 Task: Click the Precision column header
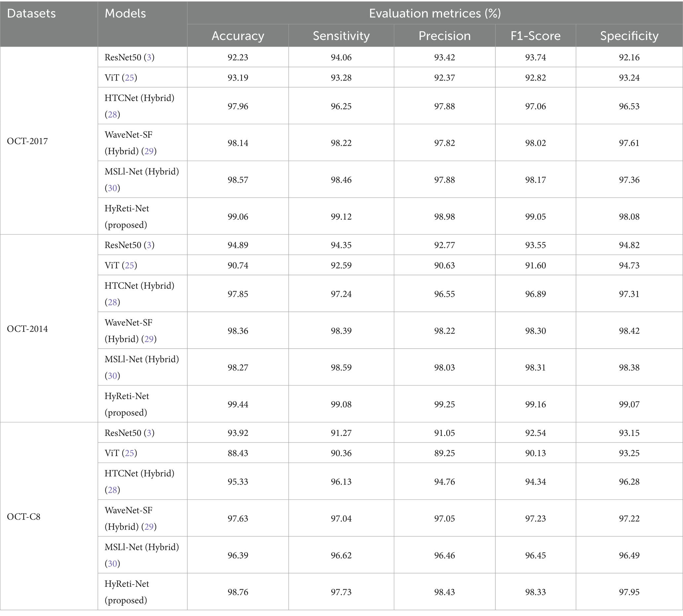[x=445, y=36]
